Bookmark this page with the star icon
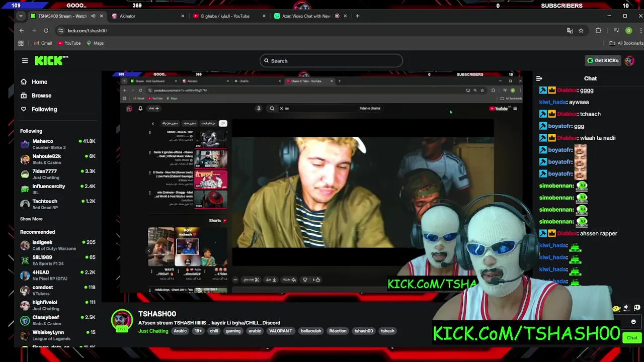 [581, 31]
